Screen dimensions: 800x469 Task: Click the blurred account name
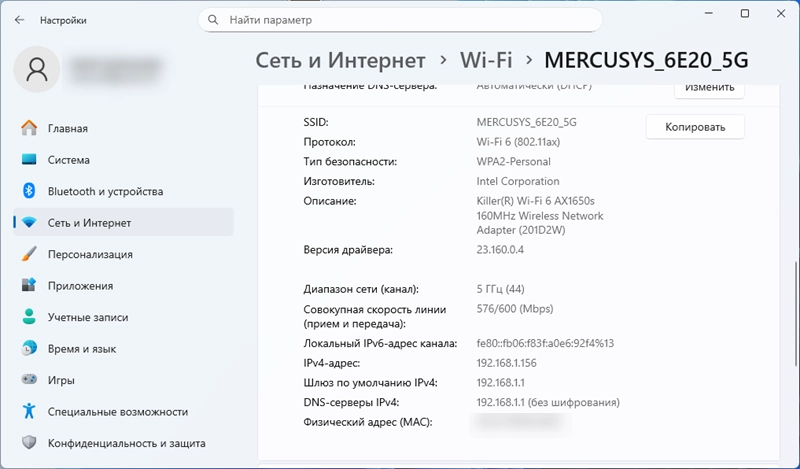[x=116, y=69]
